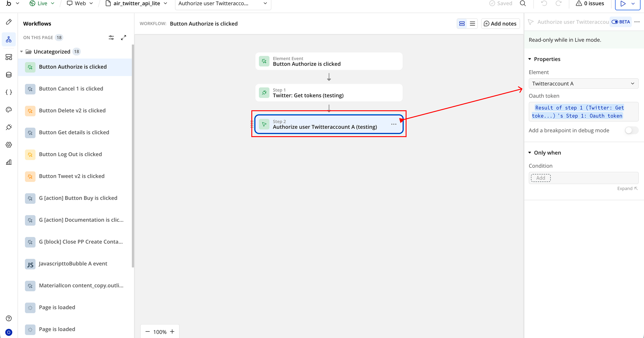The height and width of the screenshot is (338, 644).
Task: Select Button Tweet v2 is clicked workflow
Action: click(72, 176)
